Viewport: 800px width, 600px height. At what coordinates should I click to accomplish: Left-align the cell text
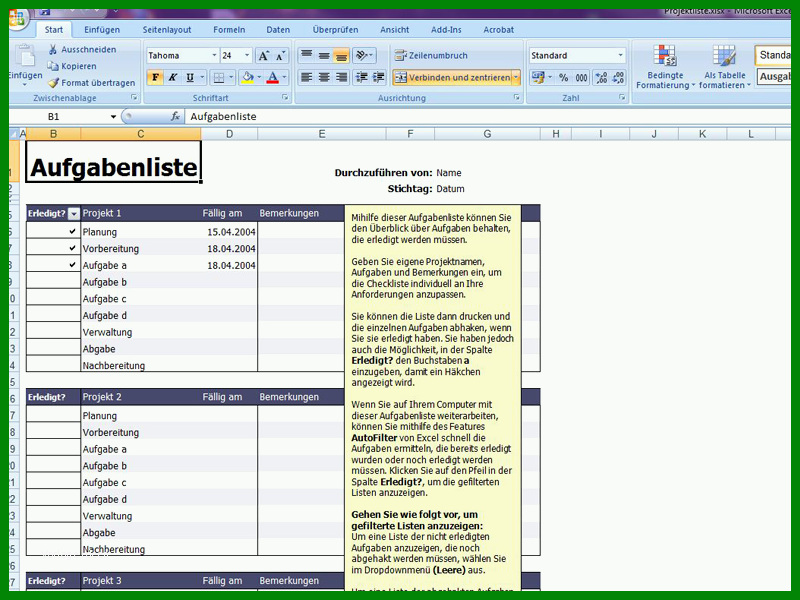[306, 78]
